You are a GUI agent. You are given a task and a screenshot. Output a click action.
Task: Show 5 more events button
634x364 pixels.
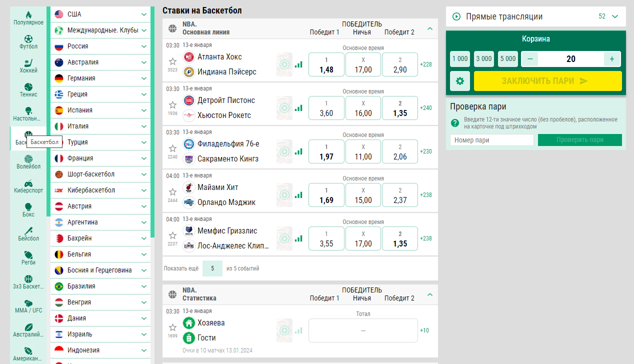click(x=212, y=268)
